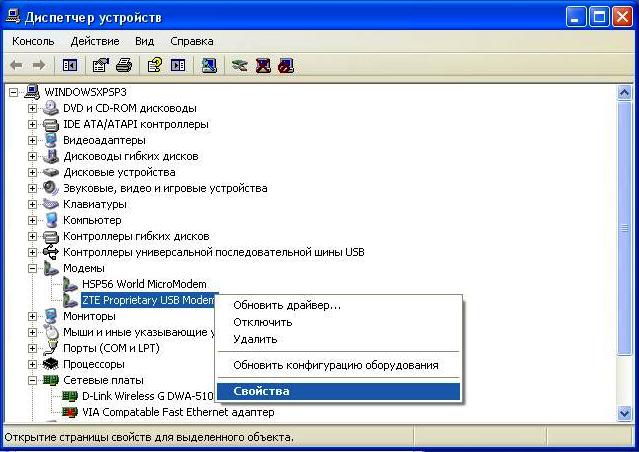Expand the Порты (COM и LPT) node
639x452 pixels.
33,348
